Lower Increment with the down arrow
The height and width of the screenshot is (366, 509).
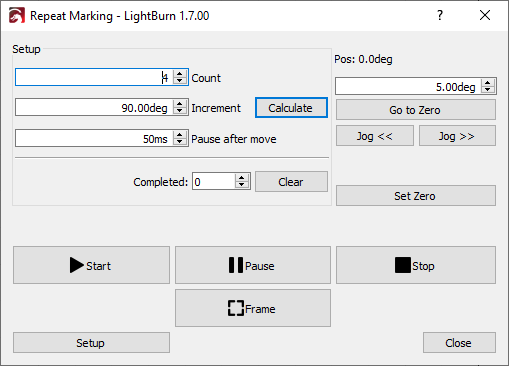tap(180, 111)
